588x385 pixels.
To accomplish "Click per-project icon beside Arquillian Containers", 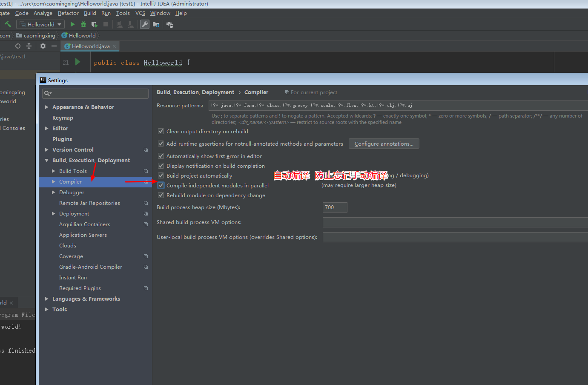I will coord(146,224).
